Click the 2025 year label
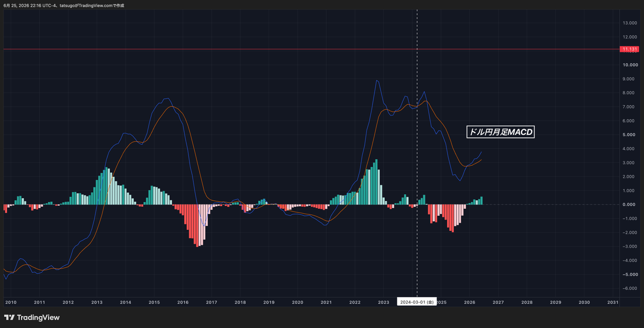 [x=441, y=302]
